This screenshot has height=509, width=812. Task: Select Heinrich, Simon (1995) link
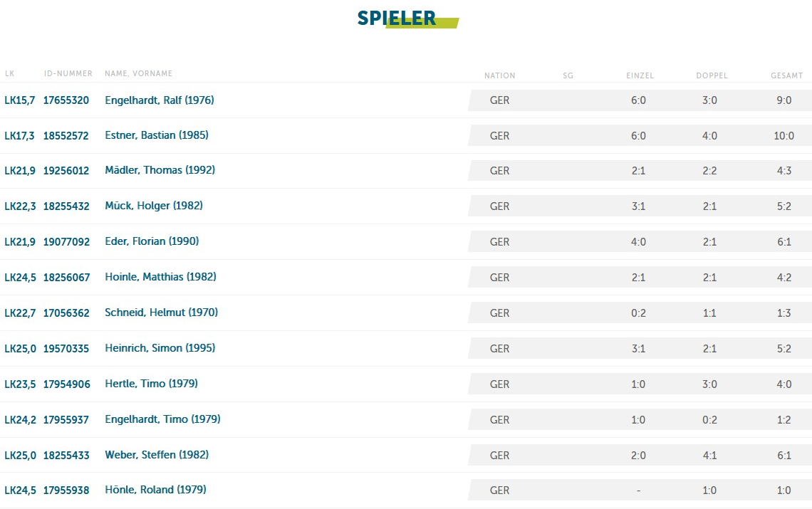[160, 348]
